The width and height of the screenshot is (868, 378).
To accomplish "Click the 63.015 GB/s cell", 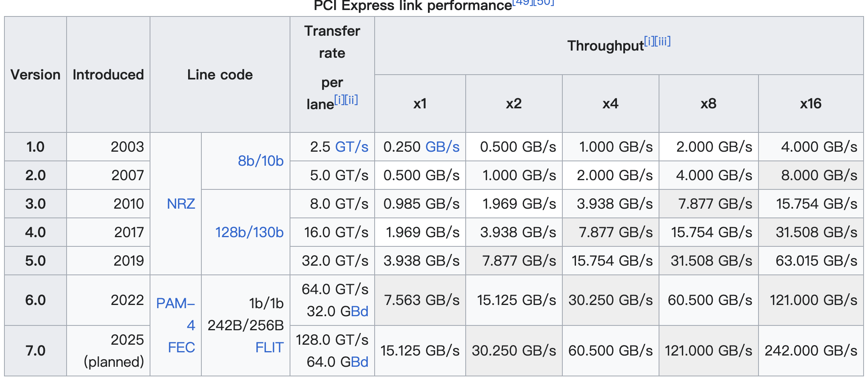I will [816, 261].
